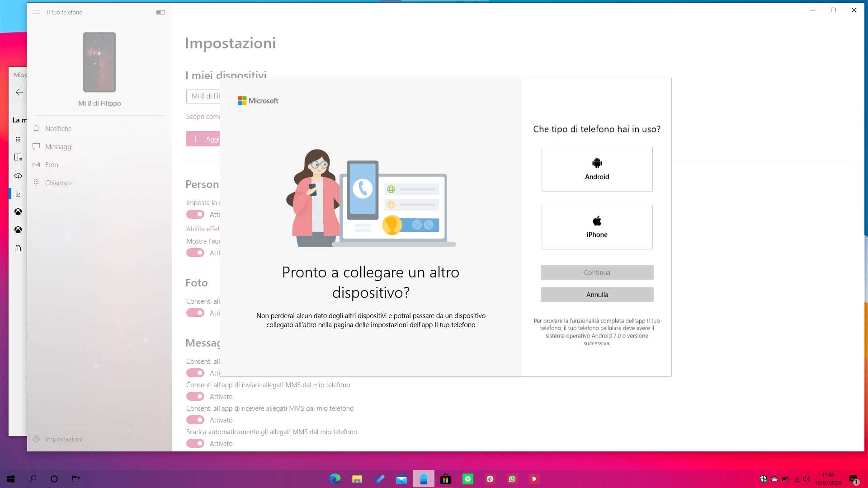Toggle automatic MMS download switch
This screenshot has width=868, height=488.
[195, 443]
